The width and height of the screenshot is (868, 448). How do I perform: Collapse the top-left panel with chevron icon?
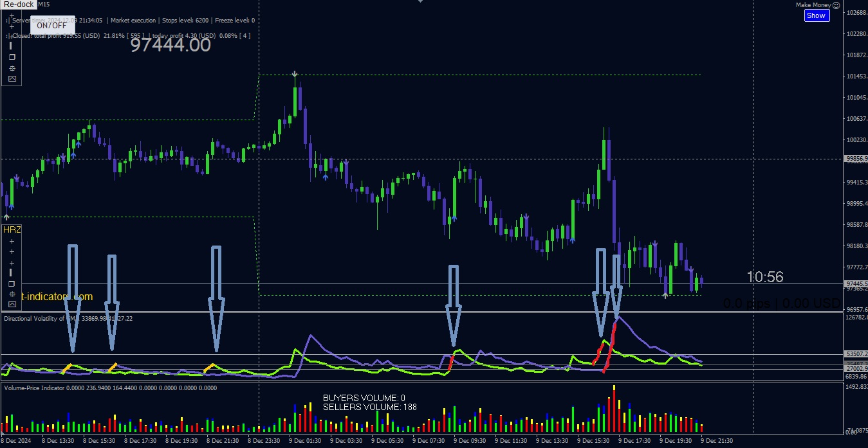coord(12,78)
